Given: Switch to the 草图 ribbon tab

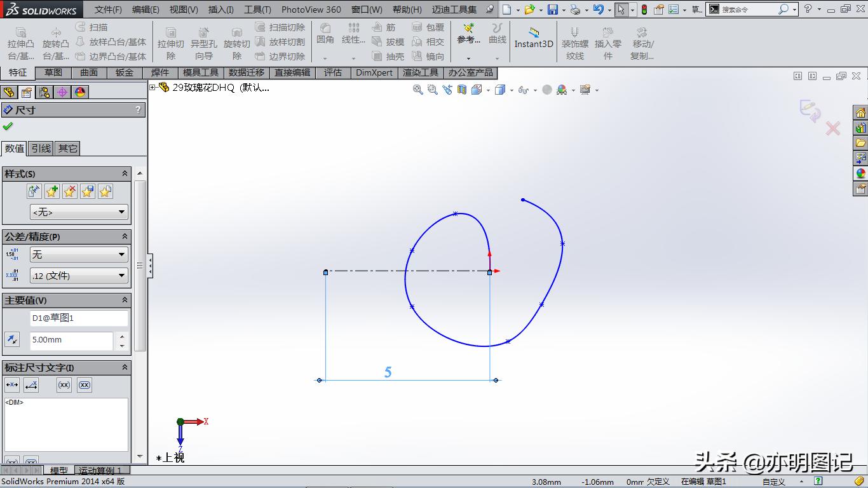Looking at the screenshot, I should pyautogui.click(x=53, y=72).
